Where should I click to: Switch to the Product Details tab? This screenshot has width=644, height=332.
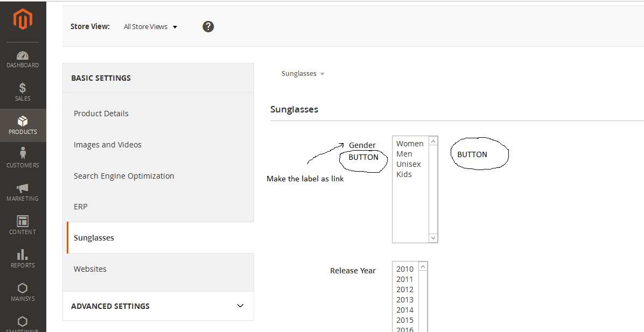point(101,114)
